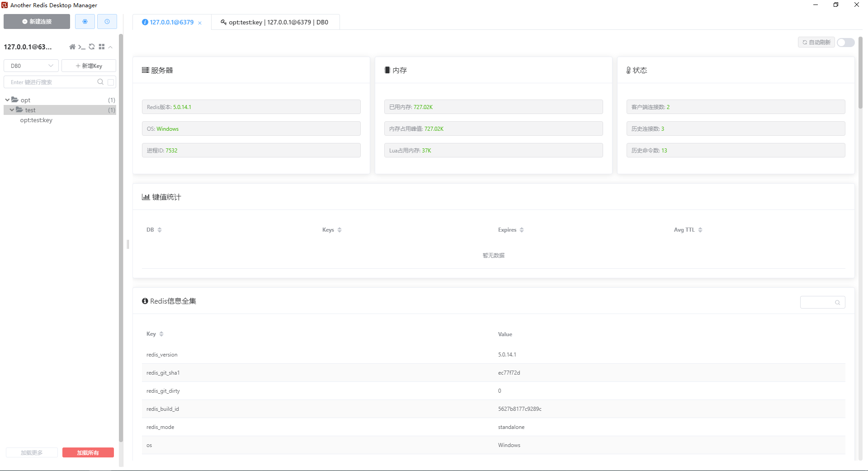868x471 pixels.
Task: Open the DB0 database dropdown
Action: coord(31,66)
